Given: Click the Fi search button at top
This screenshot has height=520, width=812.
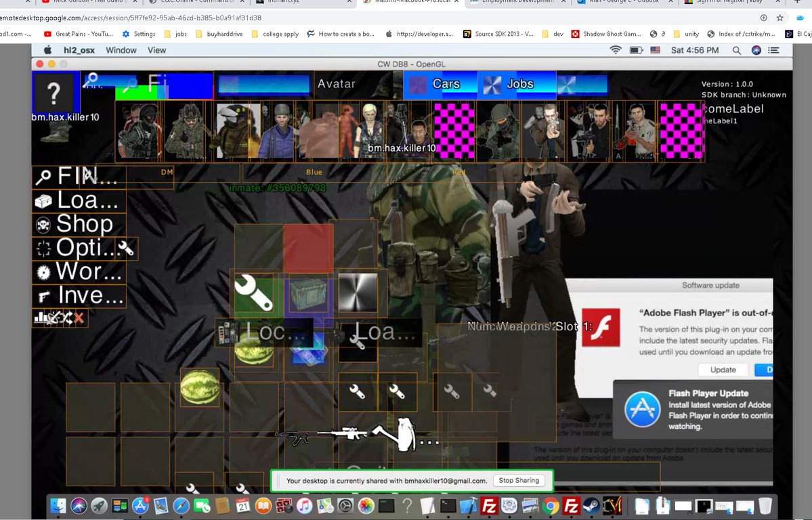Looking at the screenshot, I should click(164, 85).
